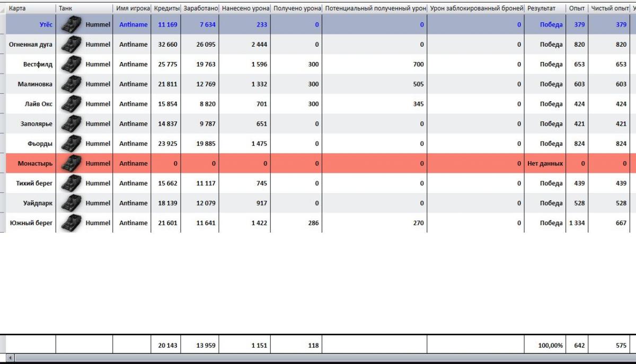
Task: Click the Нет данных result cell
Action: click(545, 164)
